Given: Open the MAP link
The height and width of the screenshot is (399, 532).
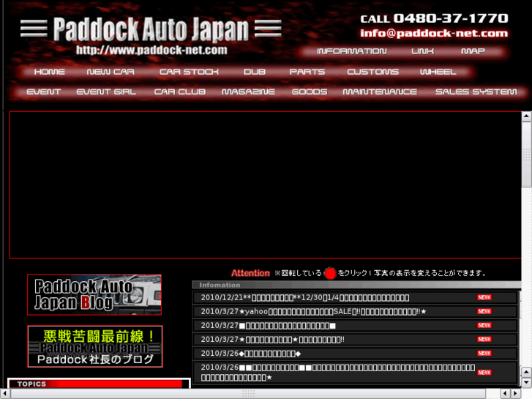Looking at the screenshot, I should [473, 51].
